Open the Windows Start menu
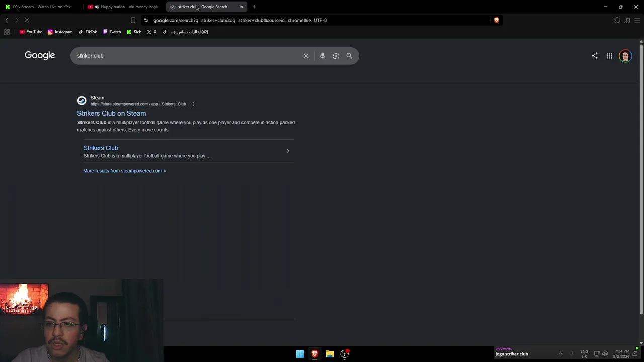The image size is (644, 362). coord(300,354)
